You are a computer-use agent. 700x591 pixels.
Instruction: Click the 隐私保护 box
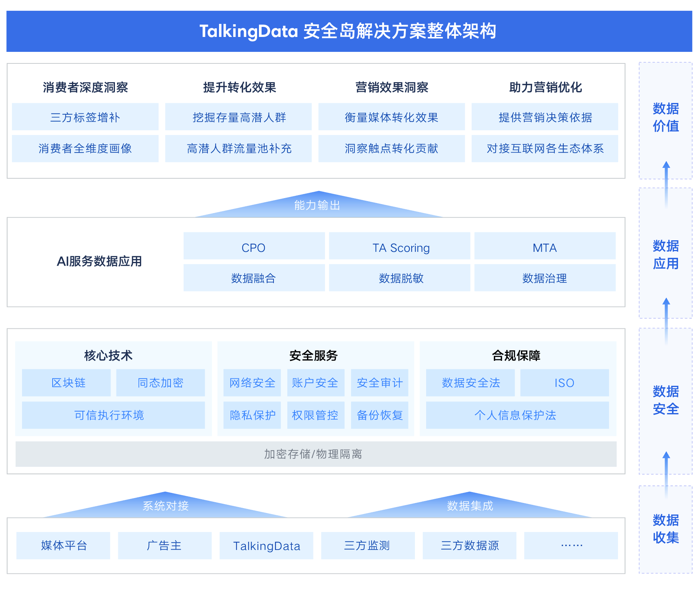click(x=252, y=415)
